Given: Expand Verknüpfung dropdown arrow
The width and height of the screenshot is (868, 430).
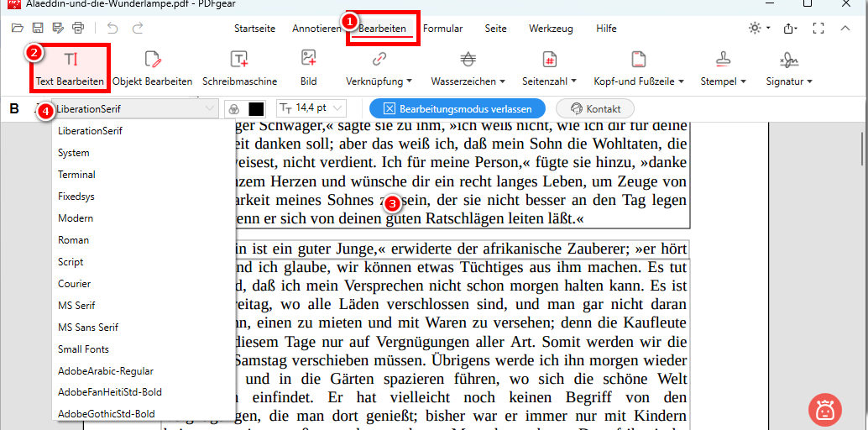Looking at the screenshot, I should tap(409, 81).
